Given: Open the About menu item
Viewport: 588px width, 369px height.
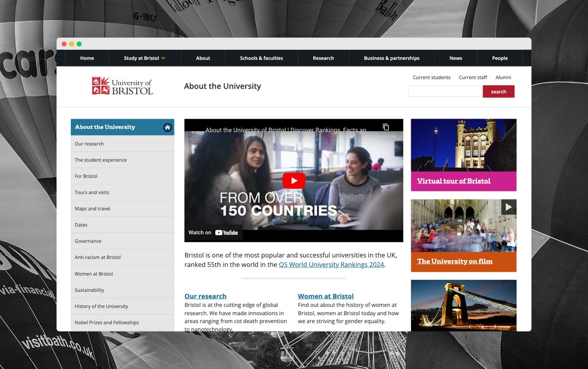Looking at the screenshot, I should pyautogui.click(x=203, y=58).
